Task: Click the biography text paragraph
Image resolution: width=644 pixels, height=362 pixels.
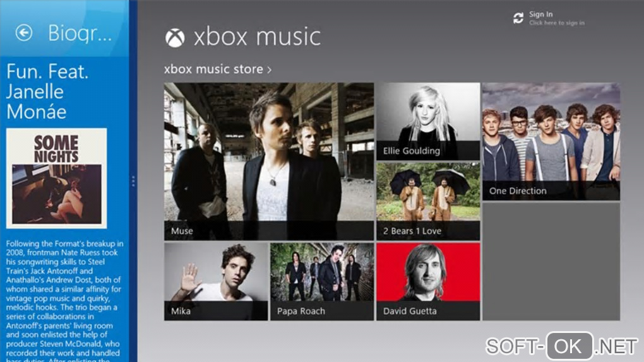Action: coord(64,300)
